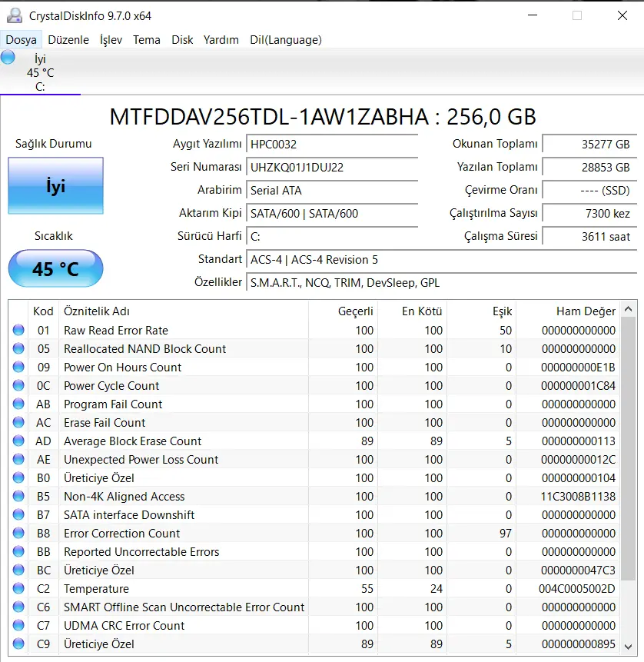
Task: Click raw value 000000000E1B for Power On Hours
Action: click(x=578, y=367)
